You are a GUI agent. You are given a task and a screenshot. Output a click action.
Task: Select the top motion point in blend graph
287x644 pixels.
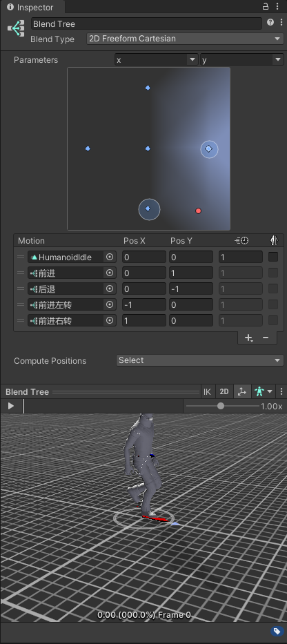click(148, 88)
